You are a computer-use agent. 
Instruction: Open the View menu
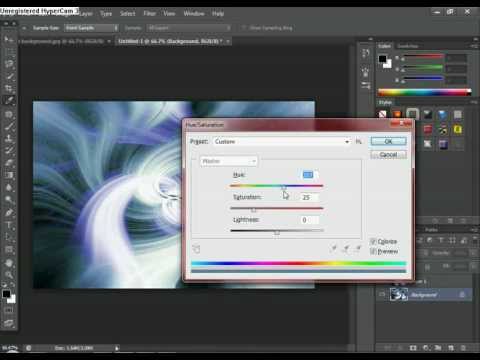169,14
